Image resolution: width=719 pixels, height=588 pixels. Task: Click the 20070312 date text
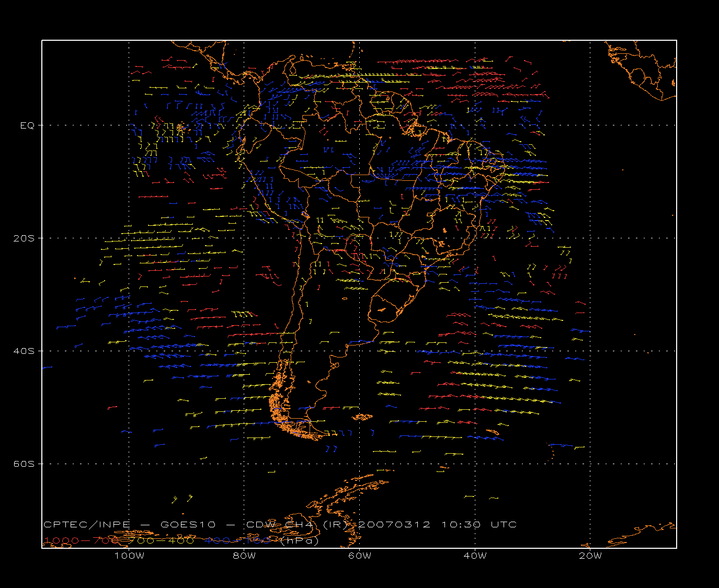point(395,525)
